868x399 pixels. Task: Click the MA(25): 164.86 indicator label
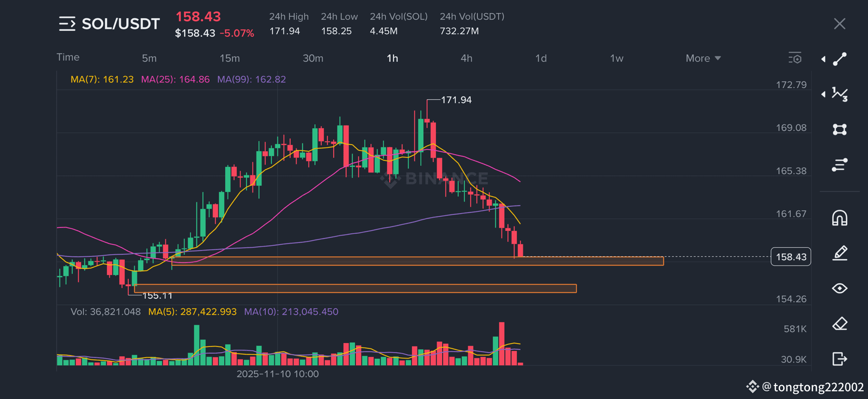click(176, 79)
